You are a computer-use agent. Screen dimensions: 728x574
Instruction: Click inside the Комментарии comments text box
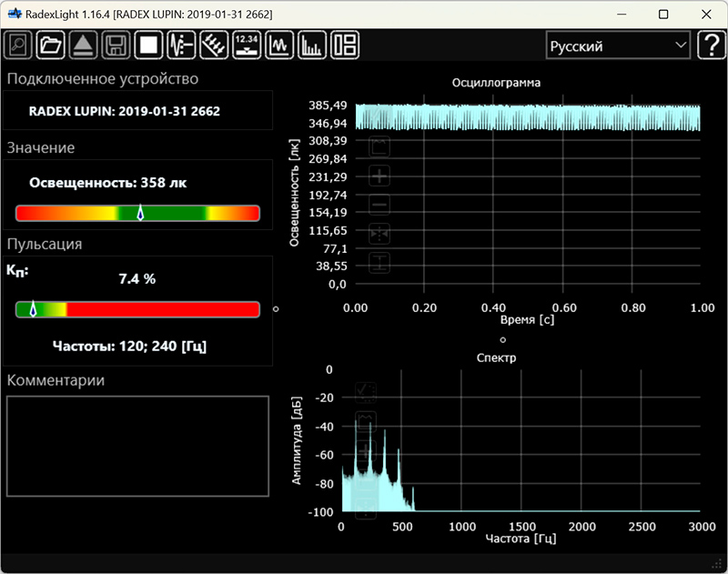[x=137, y=446]
